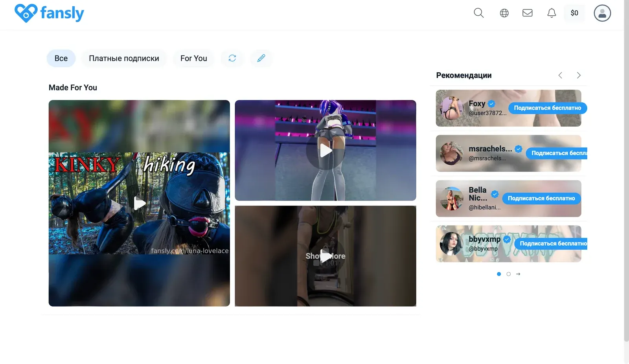The width and height of the screenshot is (629, 364).
Task: Click the Made For You heading
Action: [73, 88]
